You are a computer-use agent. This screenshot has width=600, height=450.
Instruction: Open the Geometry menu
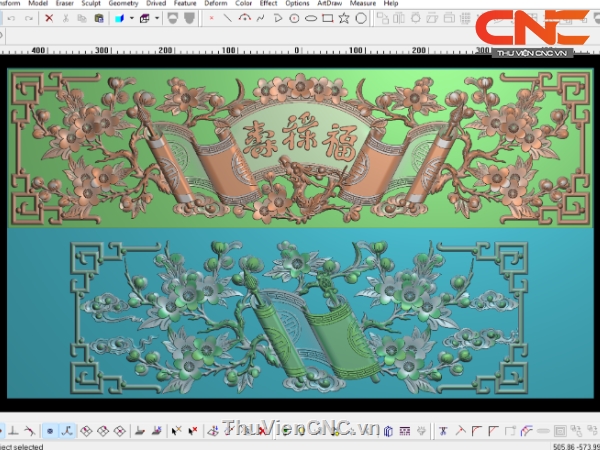[123, 4]
